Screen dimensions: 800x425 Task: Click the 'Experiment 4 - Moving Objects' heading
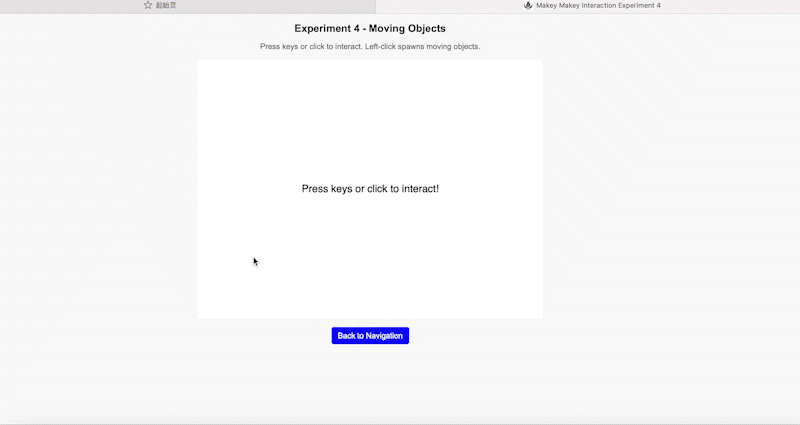pyautogui.click(x=370, y=29)
